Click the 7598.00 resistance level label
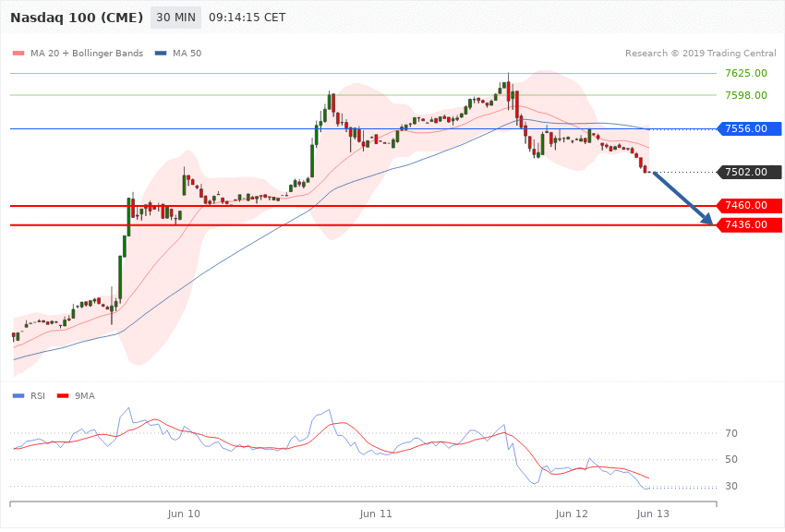 746,95
